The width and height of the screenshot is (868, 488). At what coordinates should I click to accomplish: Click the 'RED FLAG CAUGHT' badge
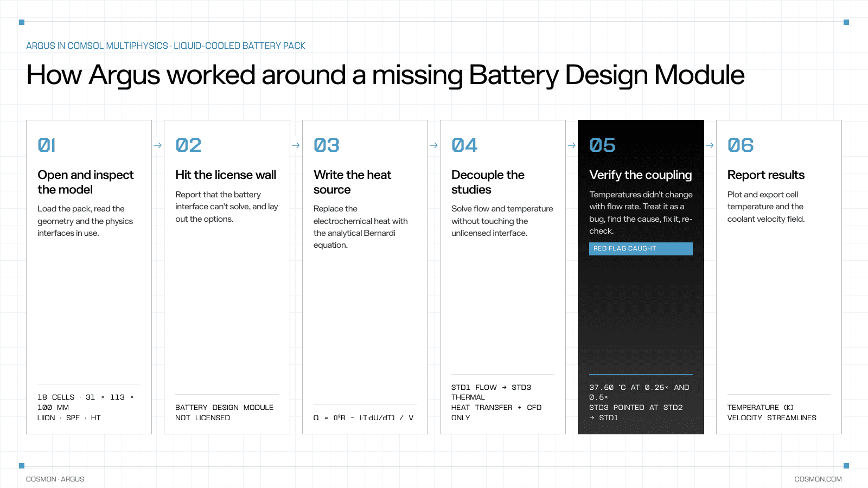[x=641, y=248]
